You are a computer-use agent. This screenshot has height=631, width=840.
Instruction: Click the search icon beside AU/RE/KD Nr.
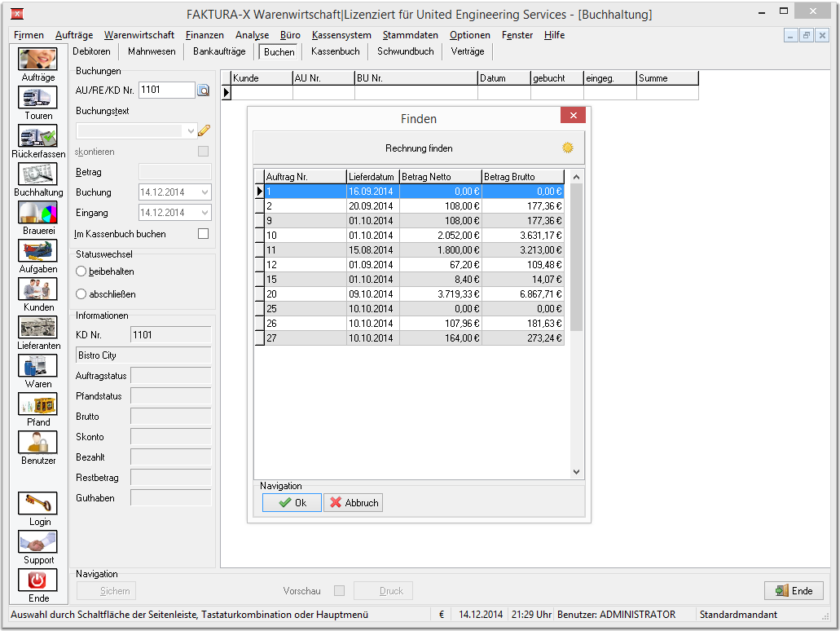204,90
